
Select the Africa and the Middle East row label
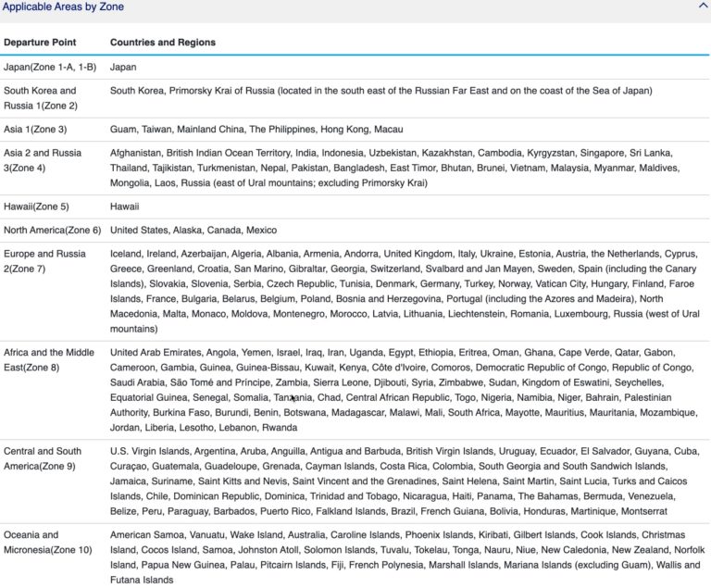click(x=49, y=360)
